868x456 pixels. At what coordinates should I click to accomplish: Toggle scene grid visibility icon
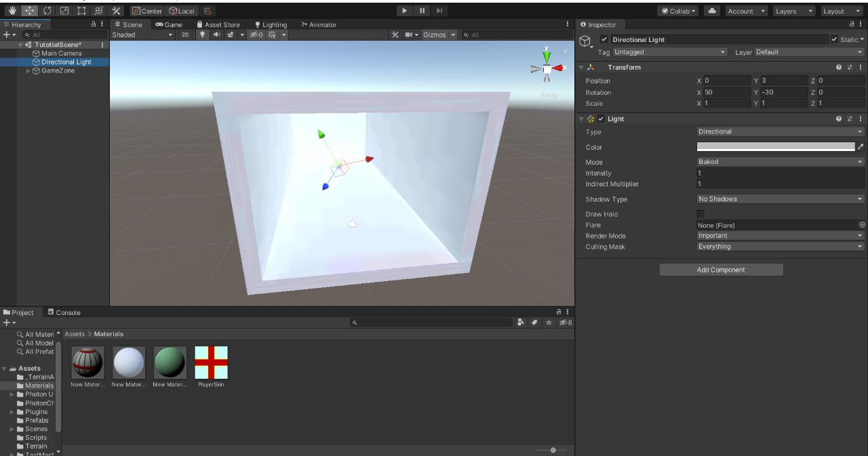point(273,35)
